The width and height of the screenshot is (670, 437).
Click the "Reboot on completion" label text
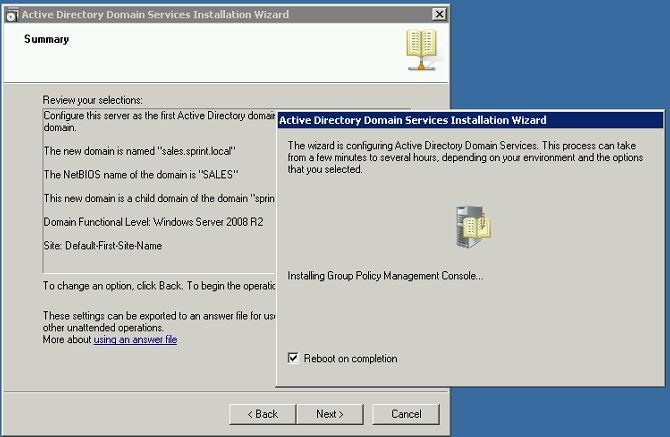[350, 359]
